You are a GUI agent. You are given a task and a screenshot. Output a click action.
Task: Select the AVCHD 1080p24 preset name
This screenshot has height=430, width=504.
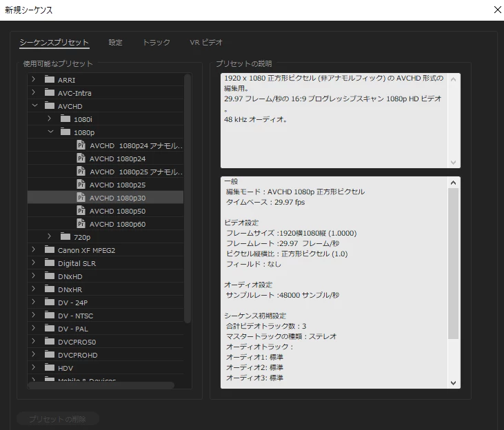pyautogui.click(x=118, y=158)
